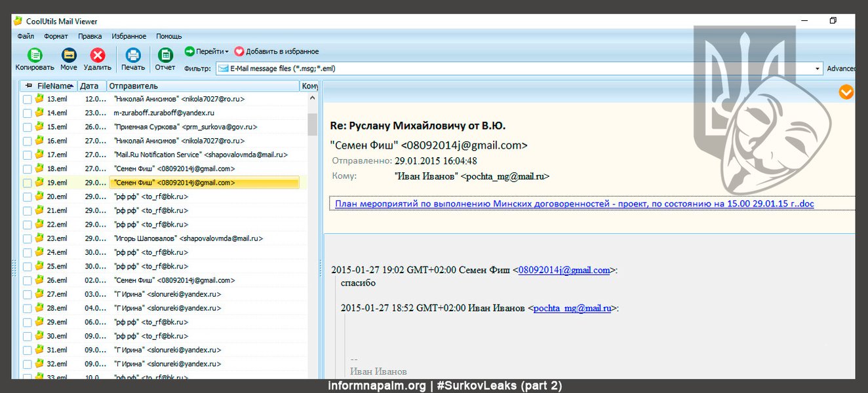Click the Удалить (Delete) red icon
868x393 pixels.
coord(98,56)
